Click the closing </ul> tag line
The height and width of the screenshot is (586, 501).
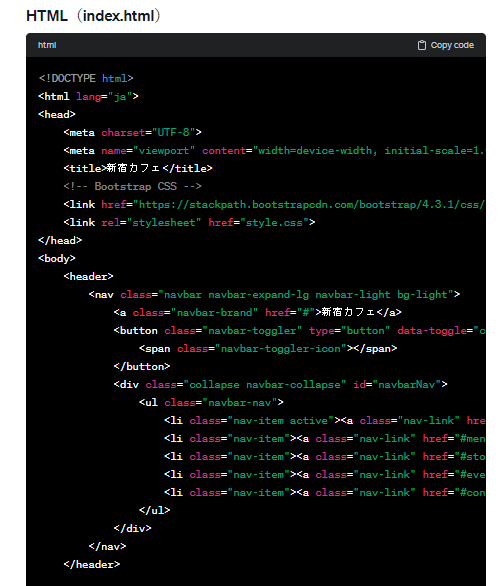click(x=154, y=511)
